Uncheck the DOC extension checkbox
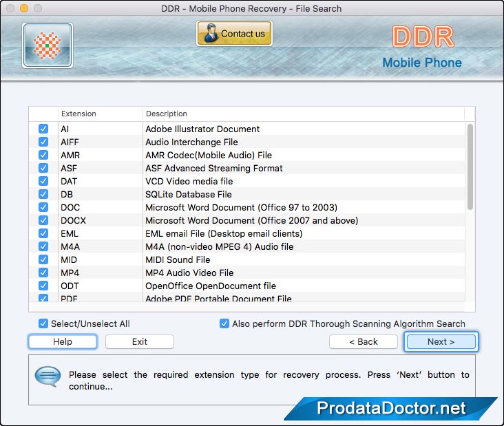504x426 pixels. (x=43, y=207)
